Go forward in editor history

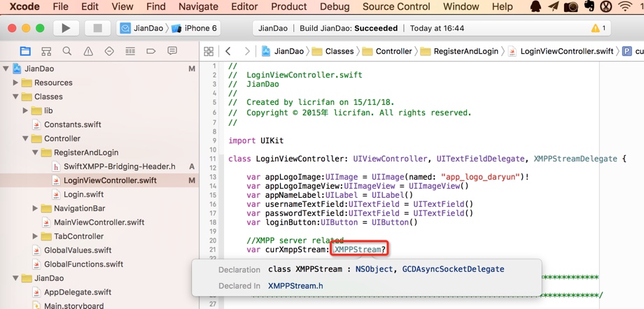pyautogui.click(x=247, y=51)
